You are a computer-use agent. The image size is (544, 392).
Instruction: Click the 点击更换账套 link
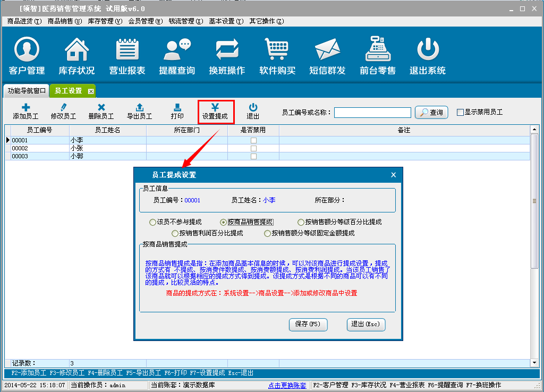pos(287,385)
